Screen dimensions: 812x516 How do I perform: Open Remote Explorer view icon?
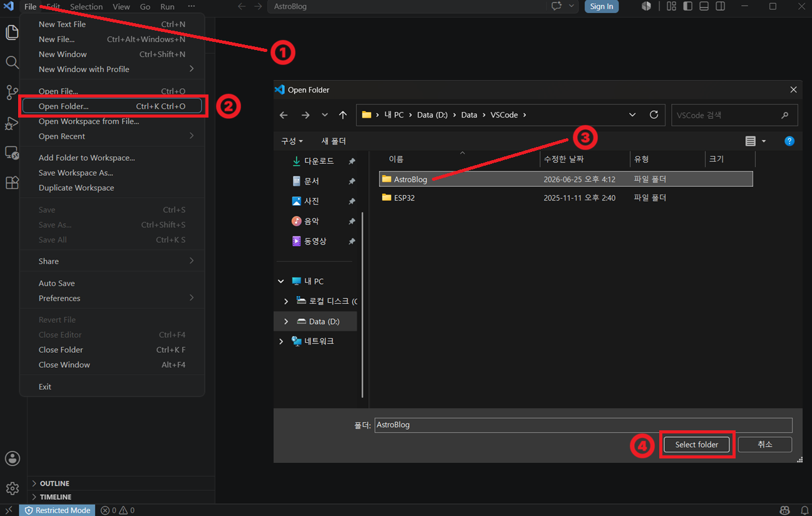click(12, 153)
